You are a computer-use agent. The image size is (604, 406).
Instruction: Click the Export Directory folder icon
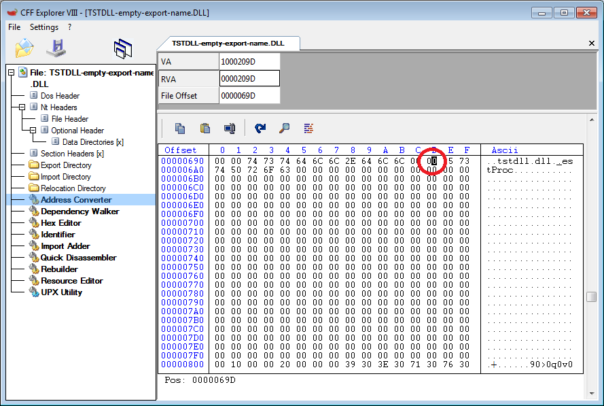[x=34, y=165]
